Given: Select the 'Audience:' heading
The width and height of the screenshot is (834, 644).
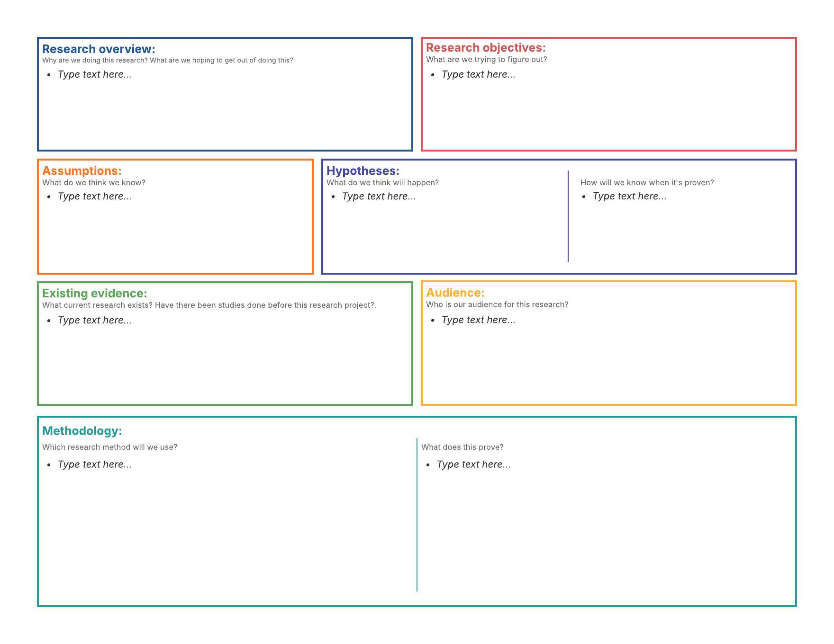Looking at the screenshot, I should coord(455,293).
